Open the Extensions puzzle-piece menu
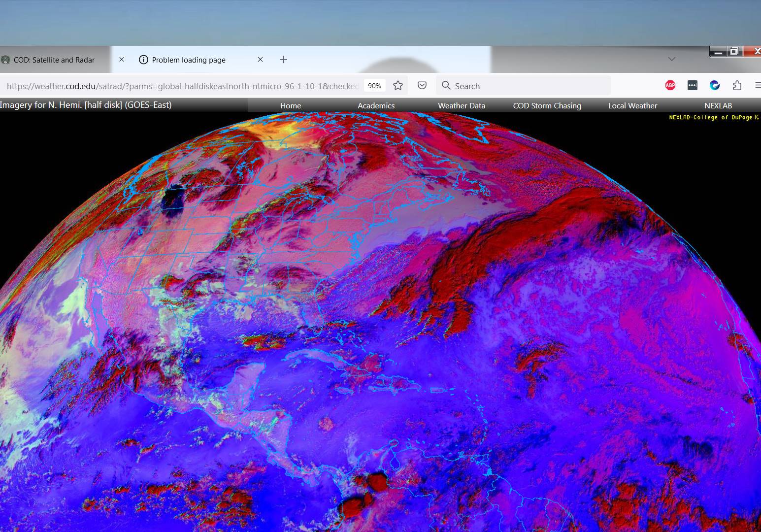 [737, 86]
